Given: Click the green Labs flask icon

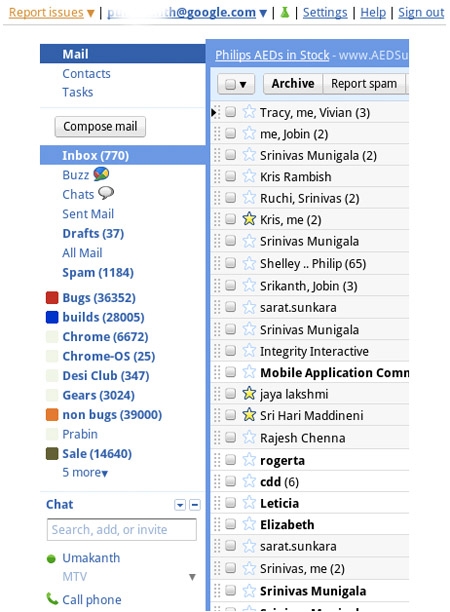Looking at the screenshot, I should pos(285,12).
